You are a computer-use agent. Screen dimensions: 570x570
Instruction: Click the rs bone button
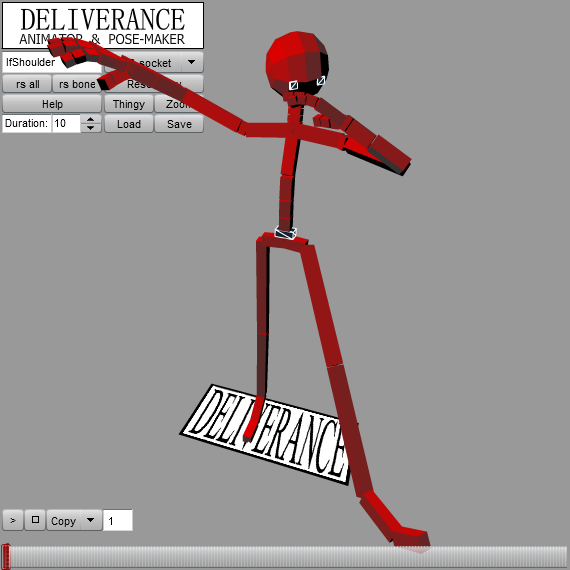(x=77, y=84)
